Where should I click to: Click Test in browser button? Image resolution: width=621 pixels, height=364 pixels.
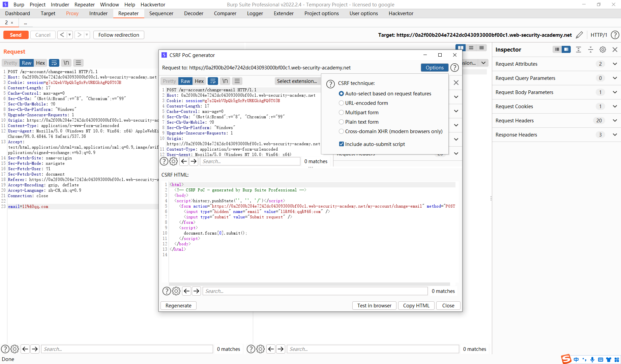pos(375,305)
